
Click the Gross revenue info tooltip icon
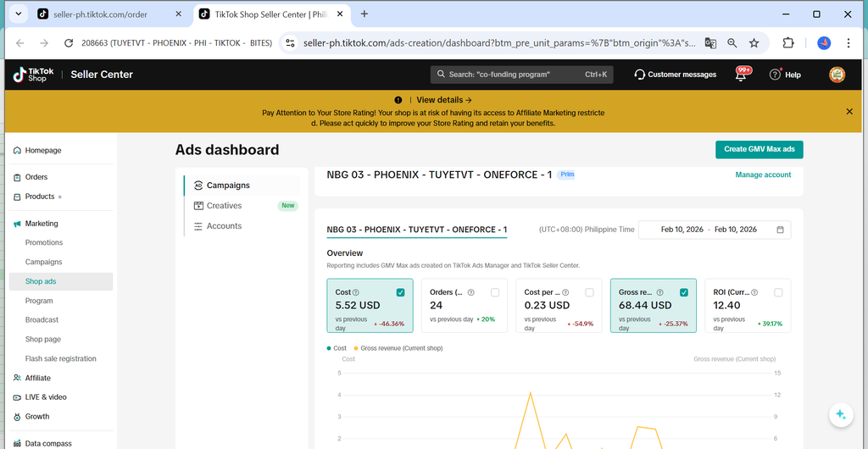click(x=659, y=292)
